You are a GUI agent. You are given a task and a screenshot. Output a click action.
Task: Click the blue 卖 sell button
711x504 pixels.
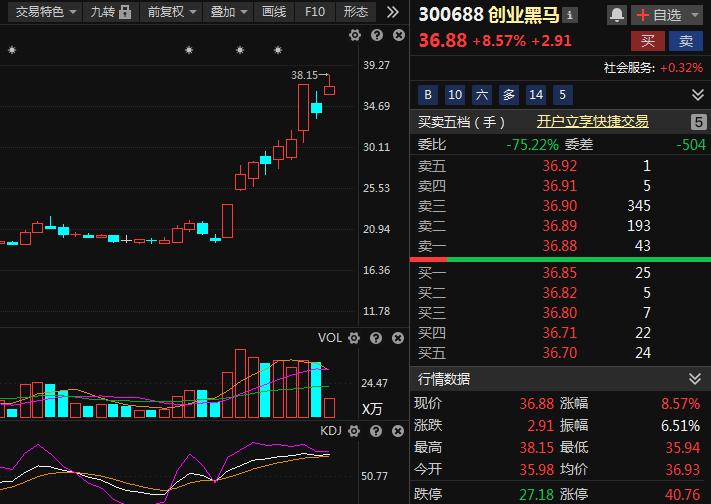point(686,41)
